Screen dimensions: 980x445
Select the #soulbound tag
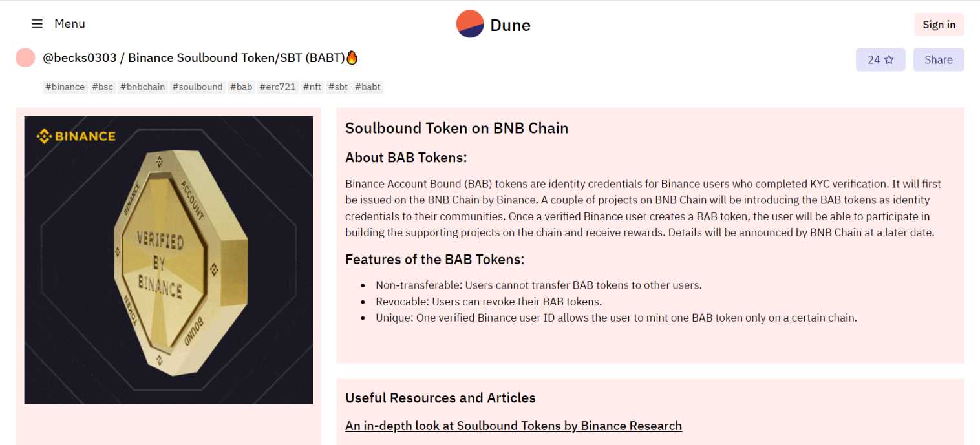coord(197,87)
